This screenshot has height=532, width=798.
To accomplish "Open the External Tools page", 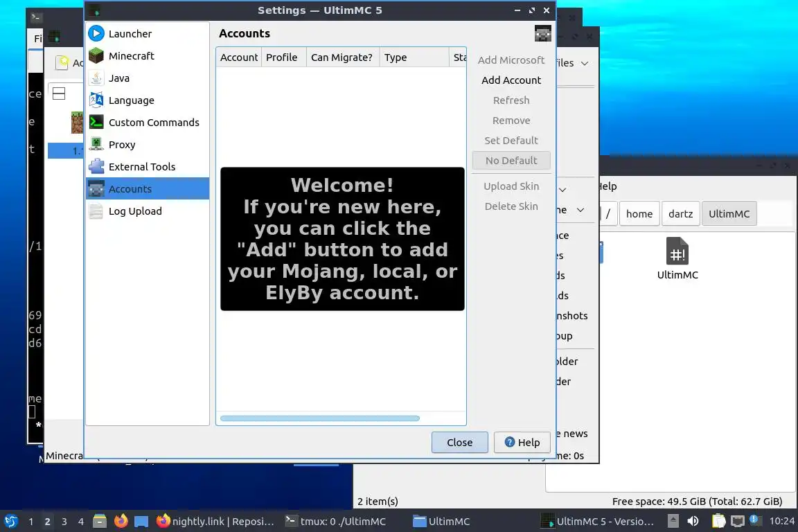I will click(x=147, y=166).
